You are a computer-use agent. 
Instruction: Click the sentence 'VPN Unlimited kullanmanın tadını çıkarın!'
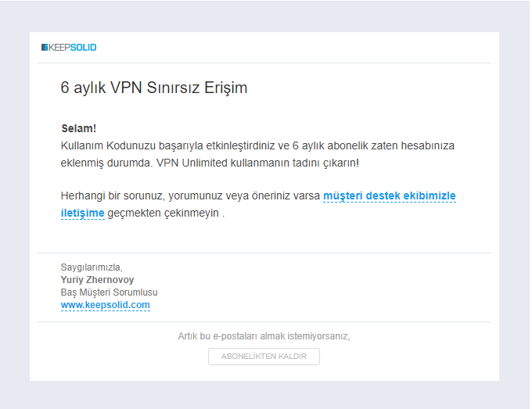coord(257,163)
